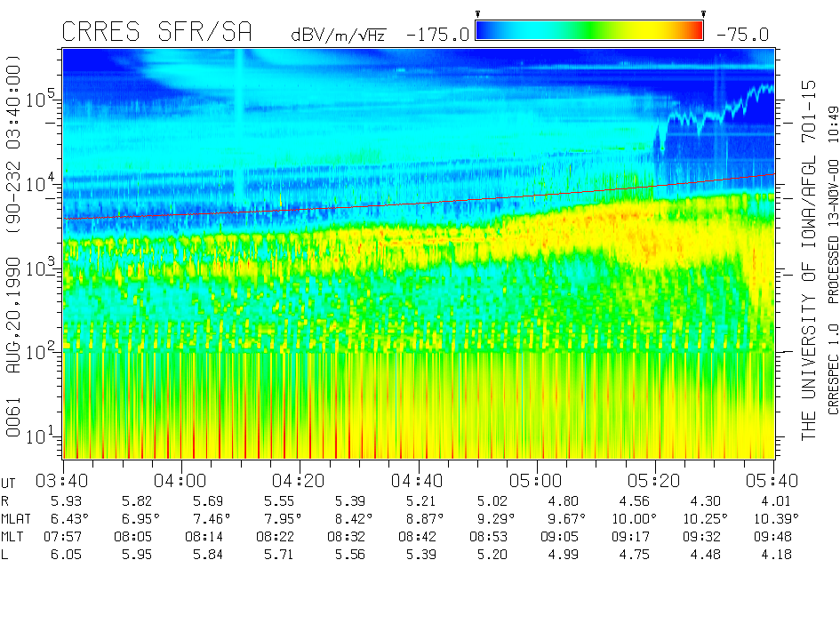Click the dBV/m/√Hz units label

point(338,35)
